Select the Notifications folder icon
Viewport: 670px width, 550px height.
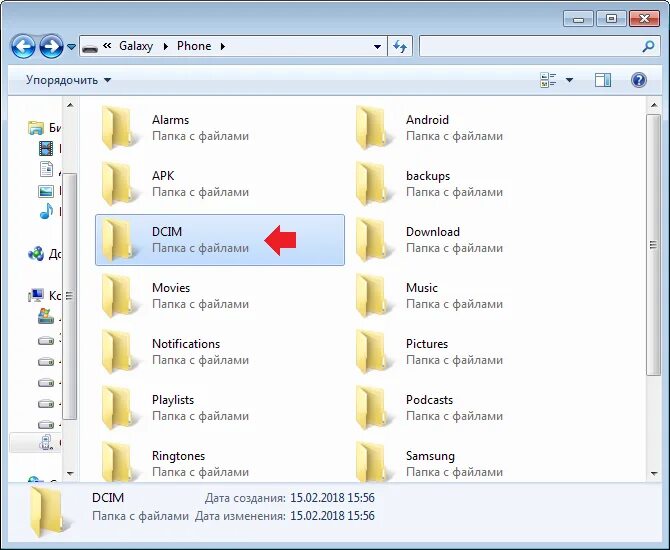[x=120, y=352]
